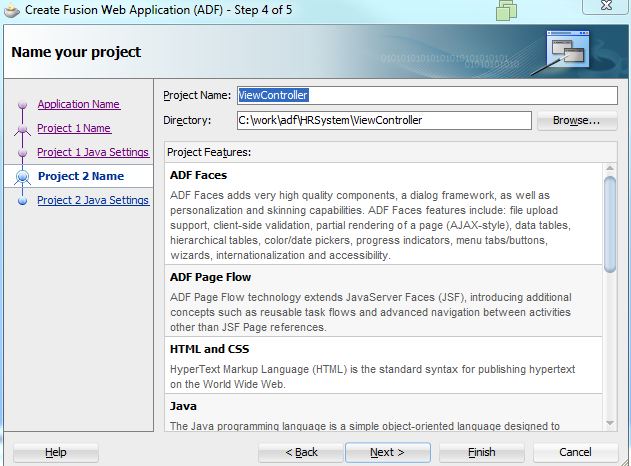Image resolution: width=631 pixels, height=466 pixels.
Task: Click the features list scroll down arrow
Action: [x=610, y=424]
